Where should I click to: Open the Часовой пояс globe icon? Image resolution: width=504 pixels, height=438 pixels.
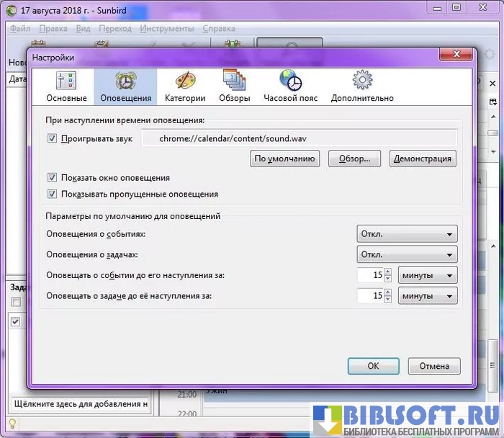pyautogui.click(x=290, y=86)
